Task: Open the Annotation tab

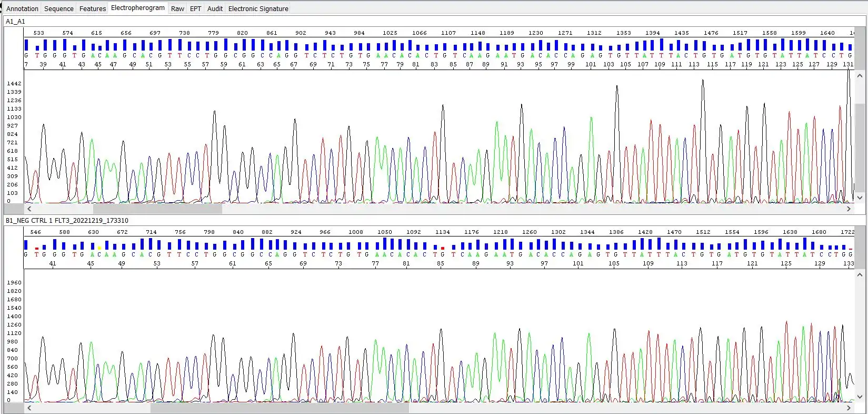Action: click(x=22, y=8)
